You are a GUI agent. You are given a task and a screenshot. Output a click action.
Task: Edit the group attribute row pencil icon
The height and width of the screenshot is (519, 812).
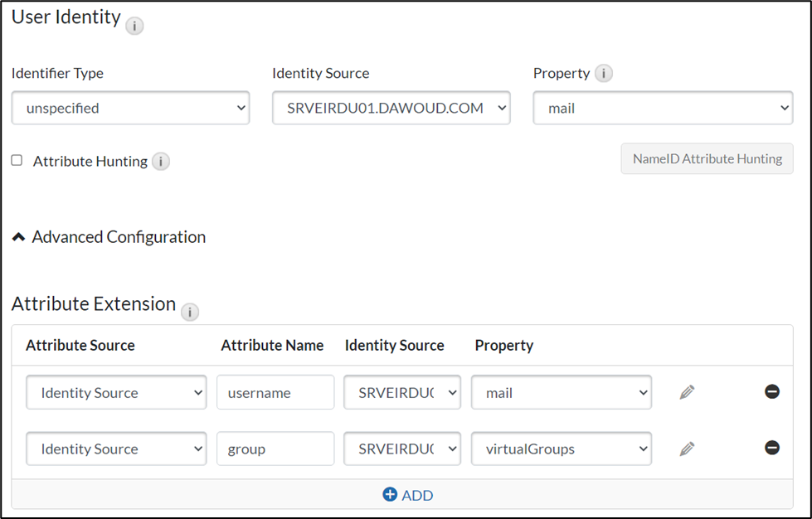[686, 449]
